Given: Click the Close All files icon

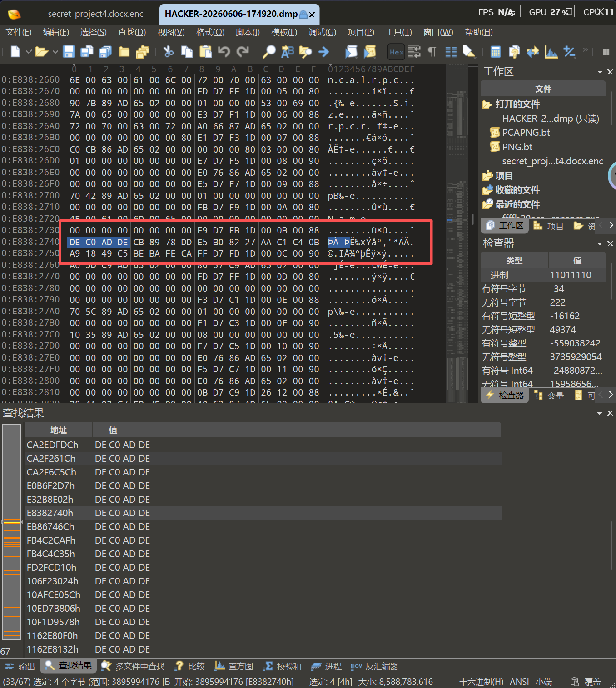Looking at the screenshot, I should point(143,52).
